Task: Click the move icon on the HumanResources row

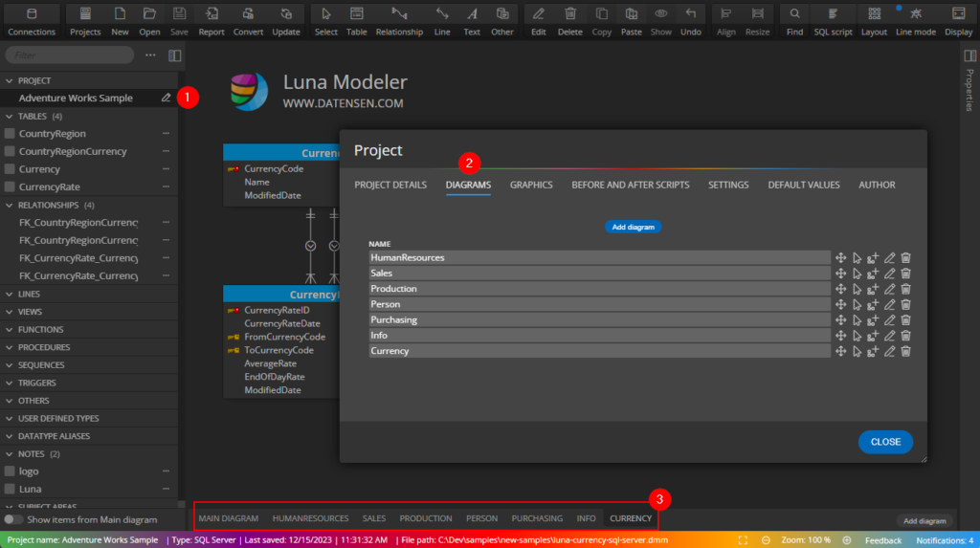Action: tap(840, 257)
